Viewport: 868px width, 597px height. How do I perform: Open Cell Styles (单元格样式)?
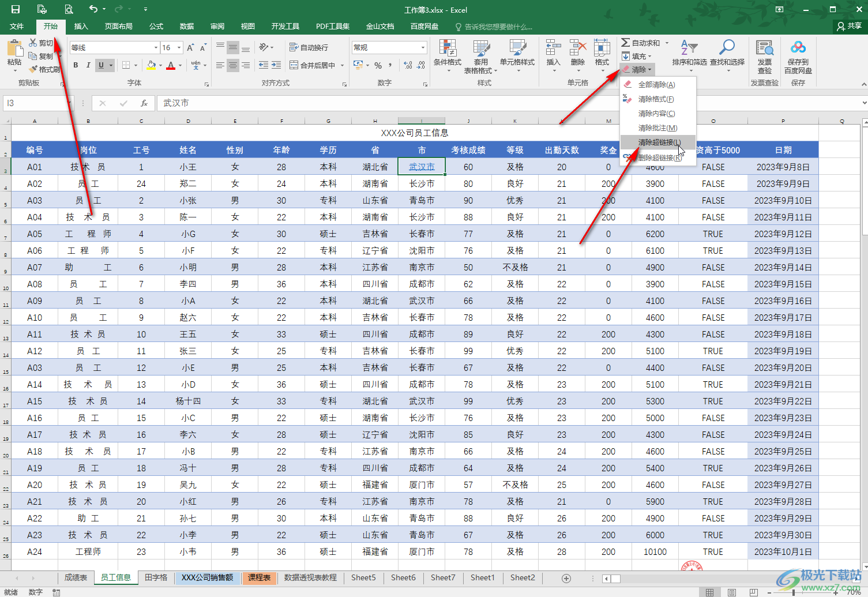coord(517,57)
